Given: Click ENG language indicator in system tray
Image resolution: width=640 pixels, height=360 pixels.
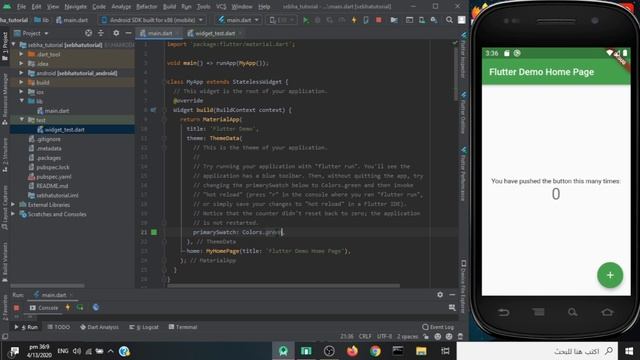Looking at the screenshot, I should tap(62, 351).
